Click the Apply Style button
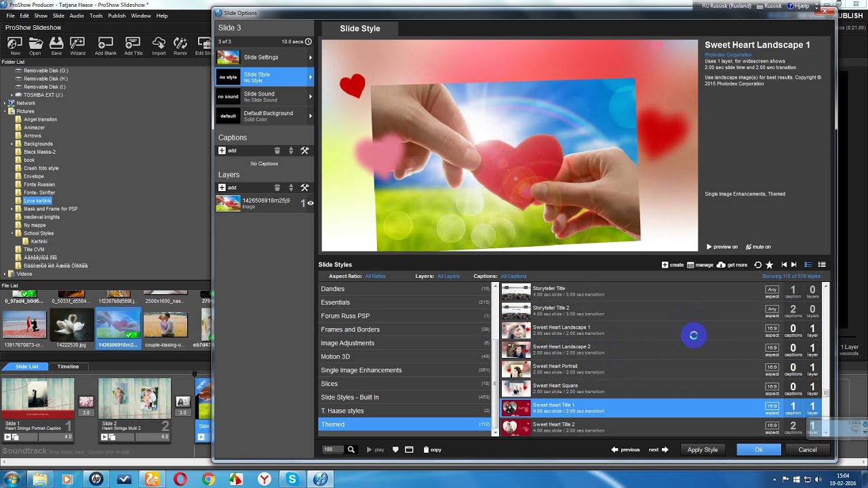 click(x=703, y=449)
